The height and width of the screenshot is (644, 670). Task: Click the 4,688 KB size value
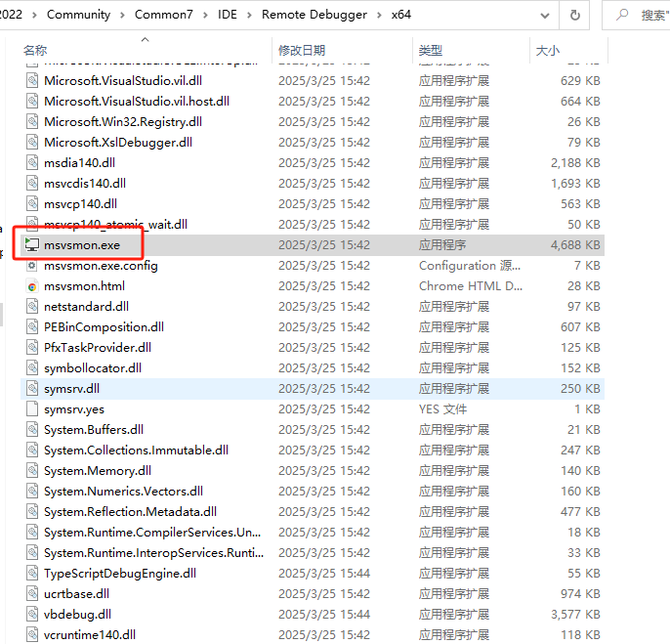(575, 245)
